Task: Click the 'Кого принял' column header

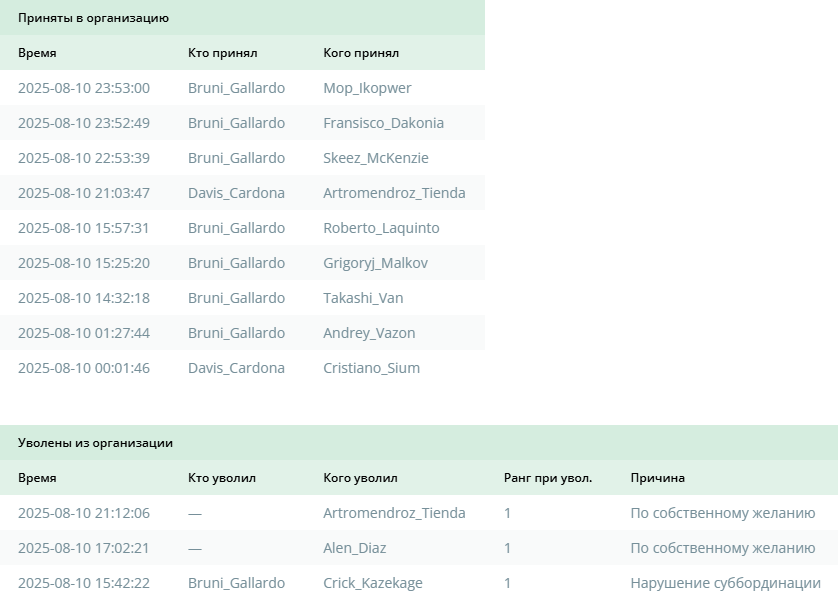Action: [361, 53]
